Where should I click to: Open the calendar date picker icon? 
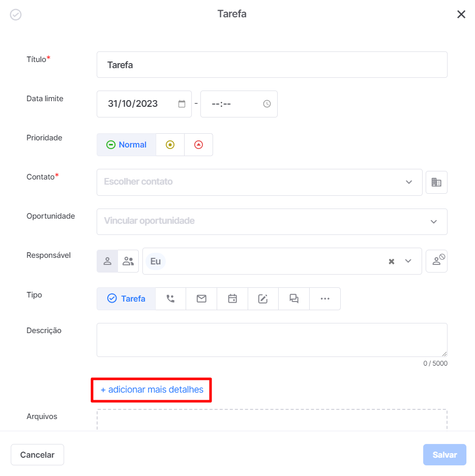pos(182,104)
